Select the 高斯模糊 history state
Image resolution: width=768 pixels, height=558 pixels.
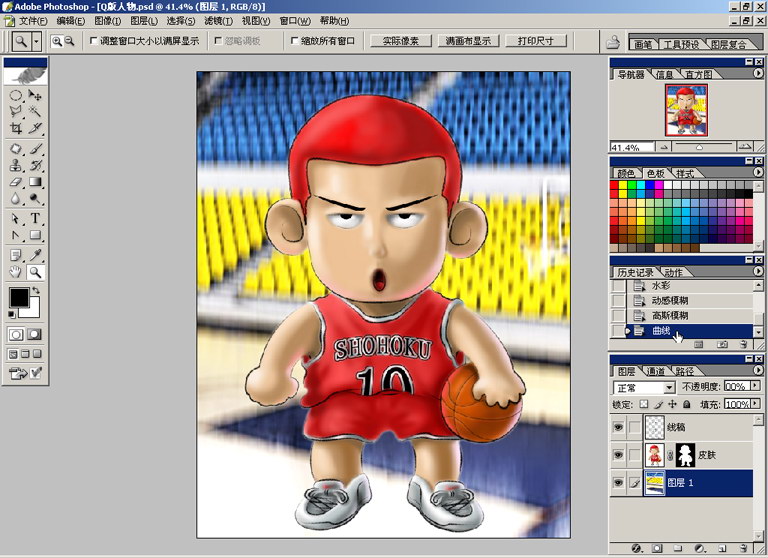click(690, 315)
